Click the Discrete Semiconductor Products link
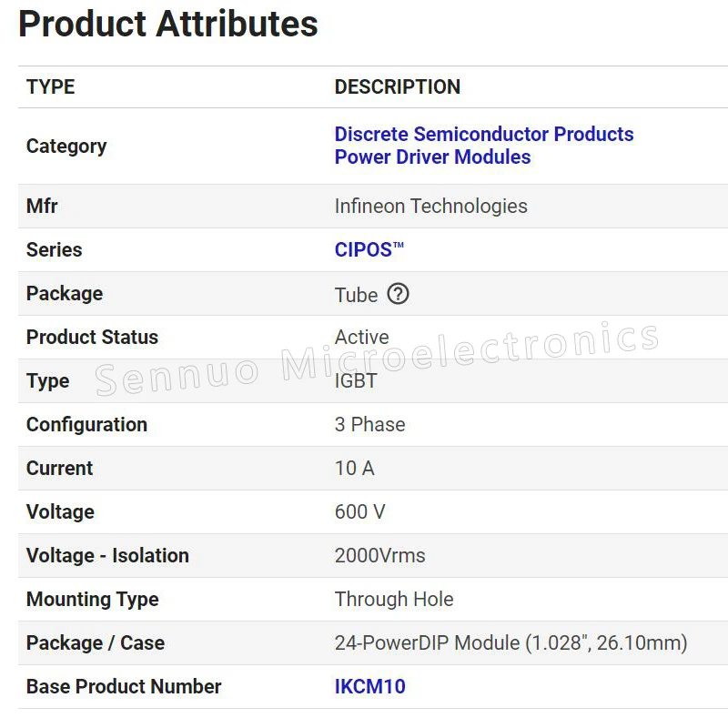The width and height of the screenshot is (728, 728). 483,134
